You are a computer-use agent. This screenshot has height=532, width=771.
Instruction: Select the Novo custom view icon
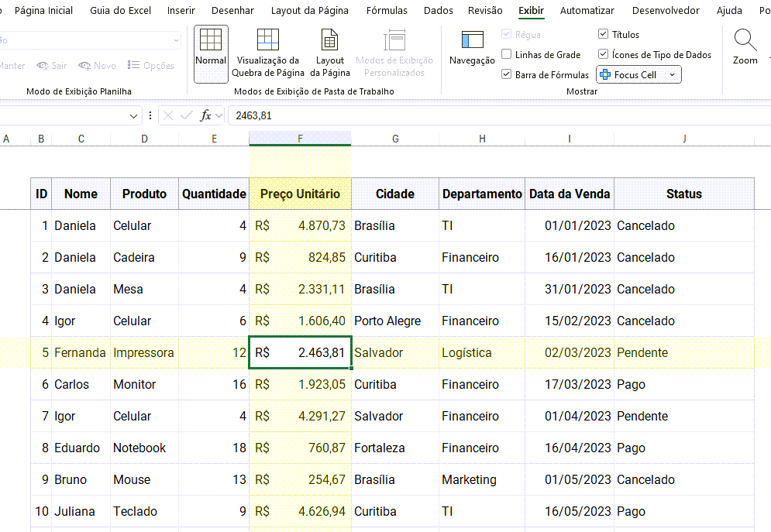point(84,66)
